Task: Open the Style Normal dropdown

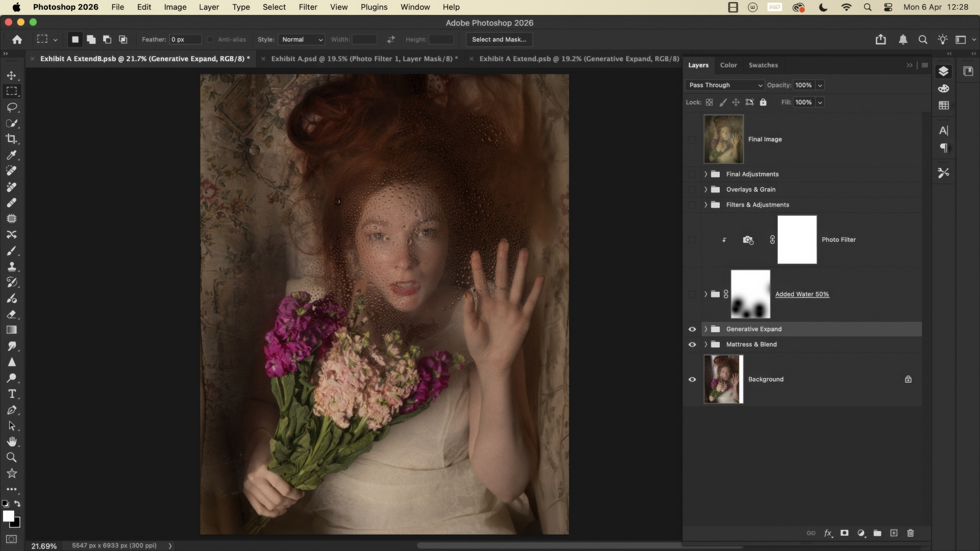Action: point(302,39)
